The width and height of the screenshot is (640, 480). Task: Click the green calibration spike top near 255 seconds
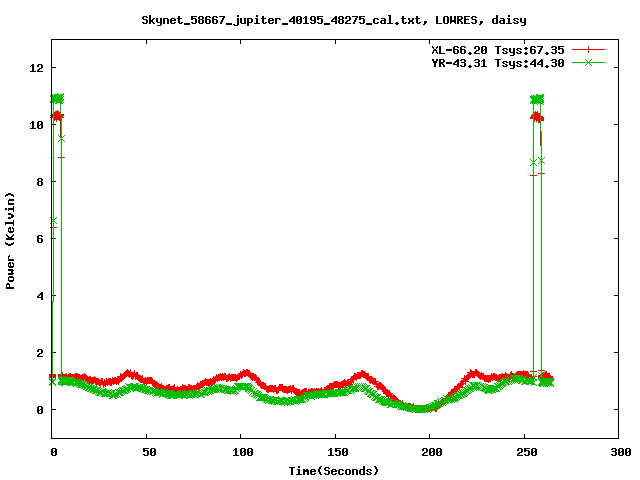[x=537, y=99]
